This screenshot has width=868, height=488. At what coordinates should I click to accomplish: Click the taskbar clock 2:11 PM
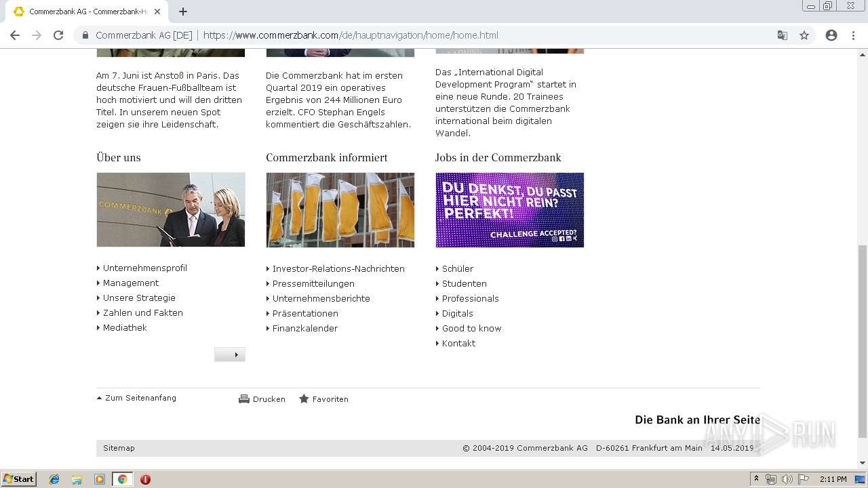[x=833, y=479]
